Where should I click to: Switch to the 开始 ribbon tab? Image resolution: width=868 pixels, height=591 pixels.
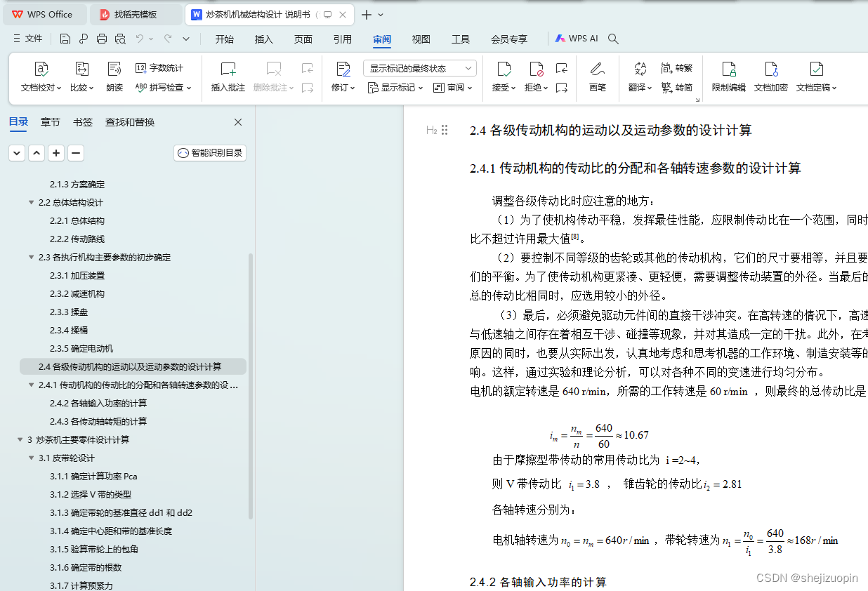pos(225,39)
